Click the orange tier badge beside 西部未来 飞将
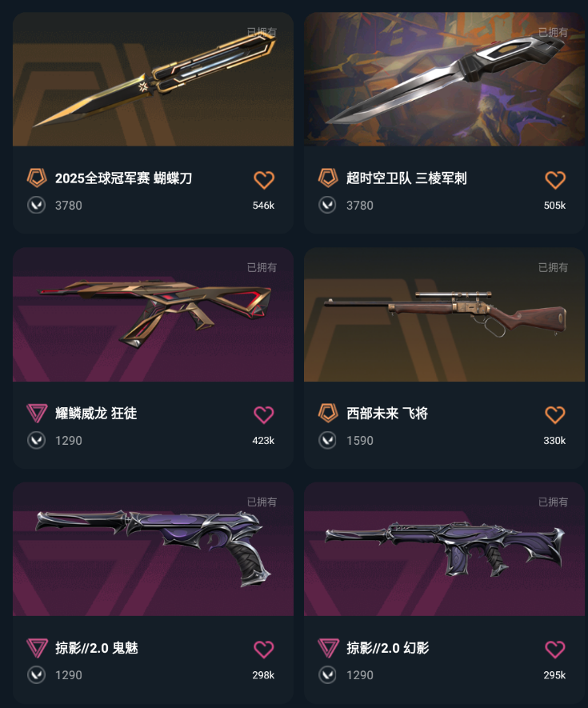The width and height of the screenshot is (588, 708). (x=328, y=413)
